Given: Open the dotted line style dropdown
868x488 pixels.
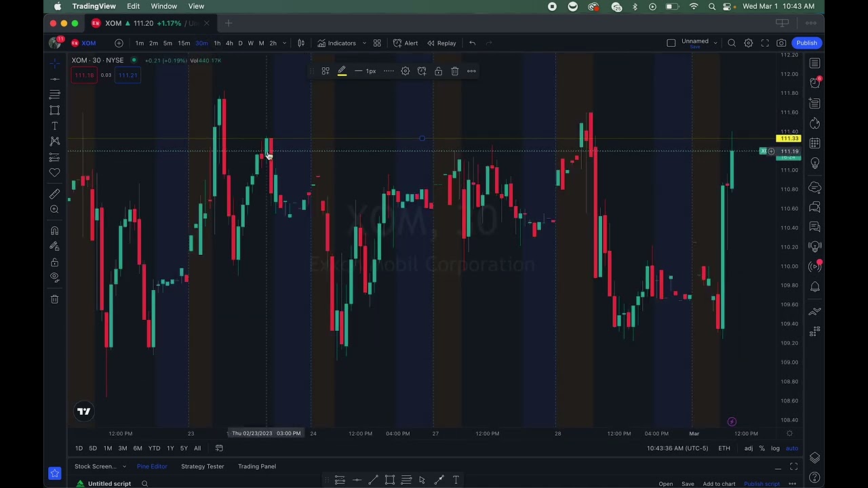Looking at the screenshot, I should [x=389, y=71].
